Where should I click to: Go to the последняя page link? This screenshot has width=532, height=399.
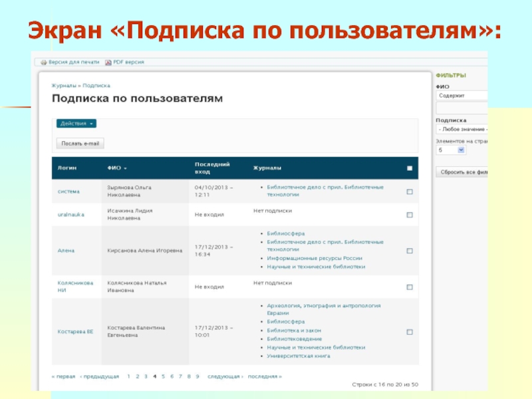click(265, 376)
